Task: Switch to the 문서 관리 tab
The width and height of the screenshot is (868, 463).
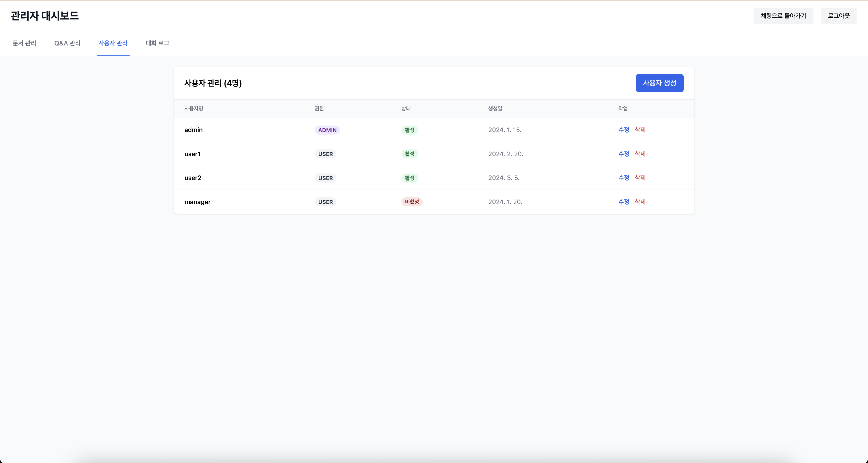Action: [x=24, y=43]
